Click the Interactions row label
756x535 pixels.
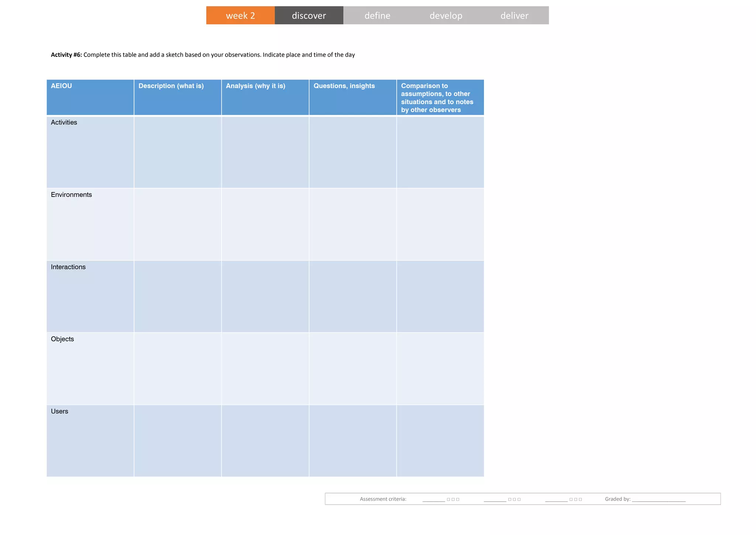[68, 267]
